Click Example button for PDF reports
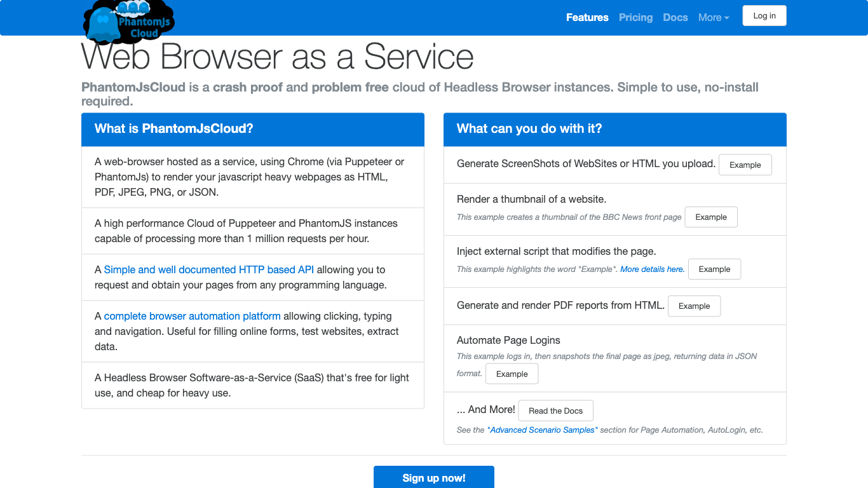 (694, 306)
